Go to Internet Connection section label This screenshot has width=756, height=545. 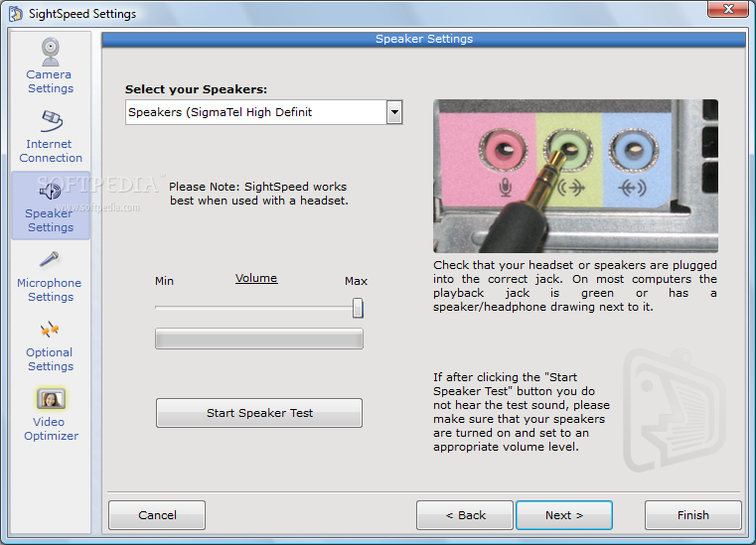click(51, 151)
